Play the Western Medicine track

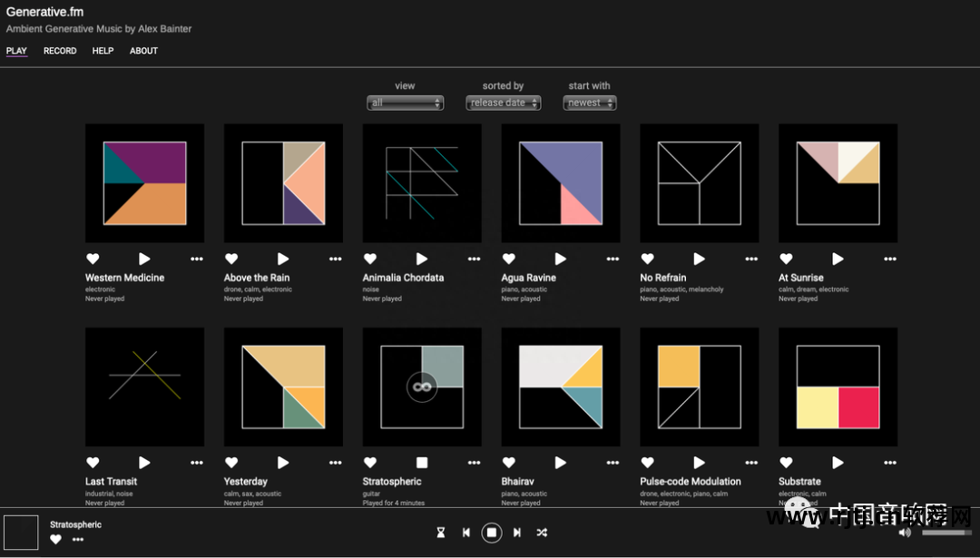144,259
